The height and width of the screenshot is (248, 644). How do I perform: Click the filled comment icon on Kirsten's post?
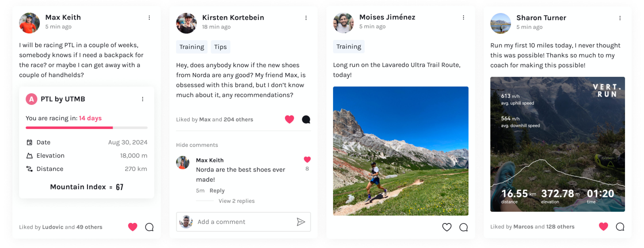306,120
